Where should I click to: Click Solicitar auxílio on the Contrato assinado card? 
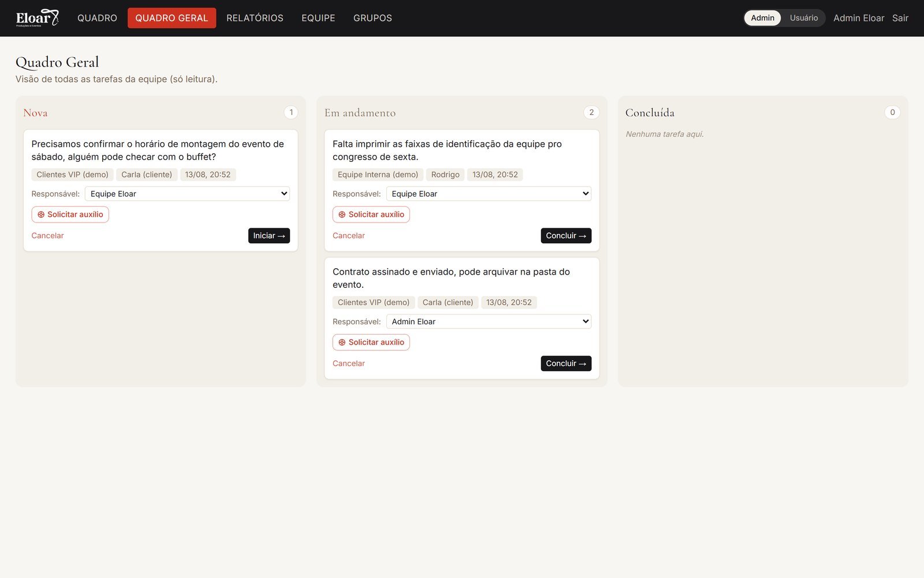(371, 342)
